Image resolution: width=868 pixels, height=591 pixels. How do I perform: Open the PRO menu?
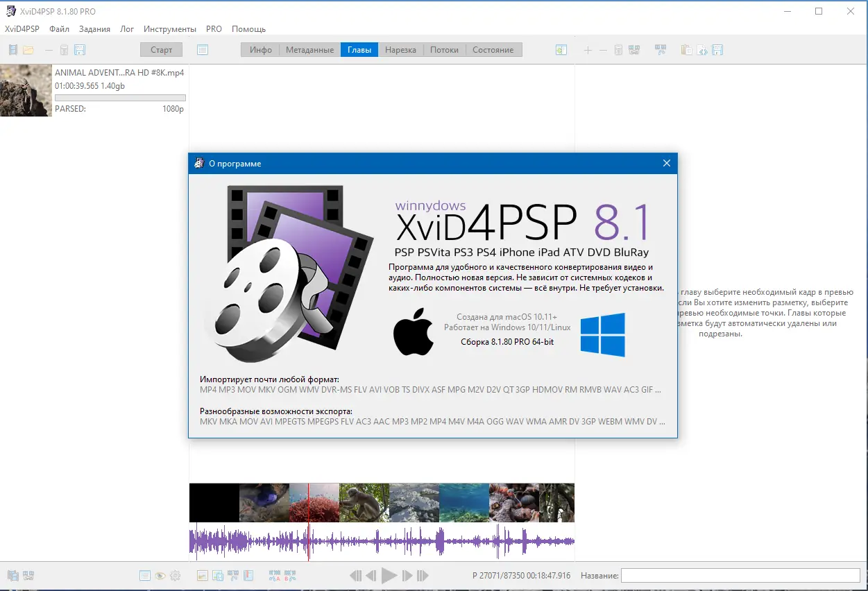[214, 29]
